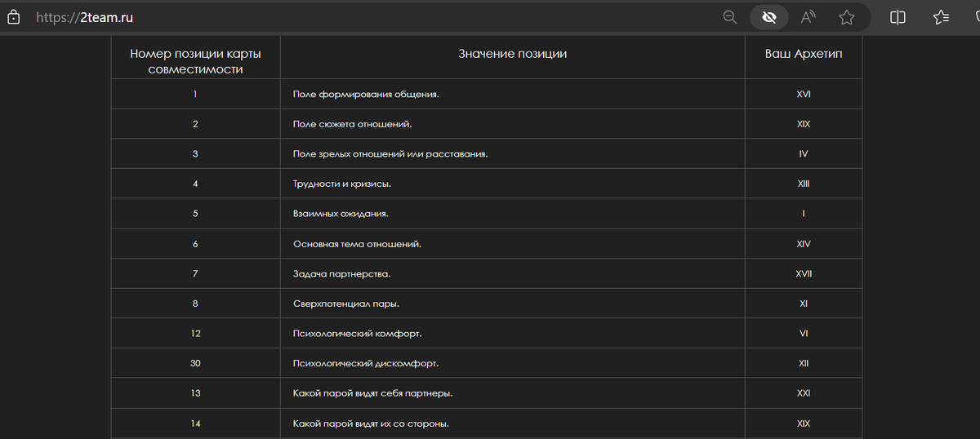Toggle the tracking prevention eye icon
This screenshot has height=439, width=980.
pos(768,17)
